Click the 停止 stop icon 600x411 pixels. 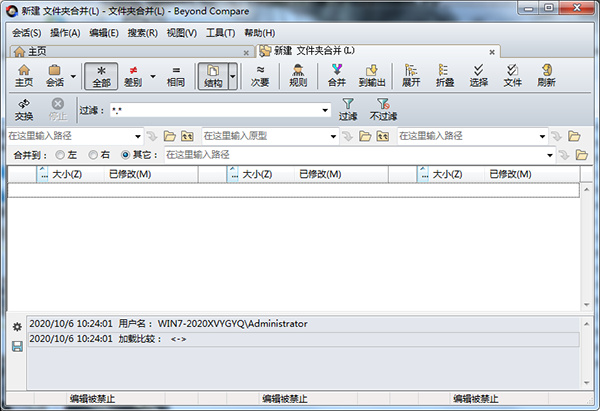[58, 109]
